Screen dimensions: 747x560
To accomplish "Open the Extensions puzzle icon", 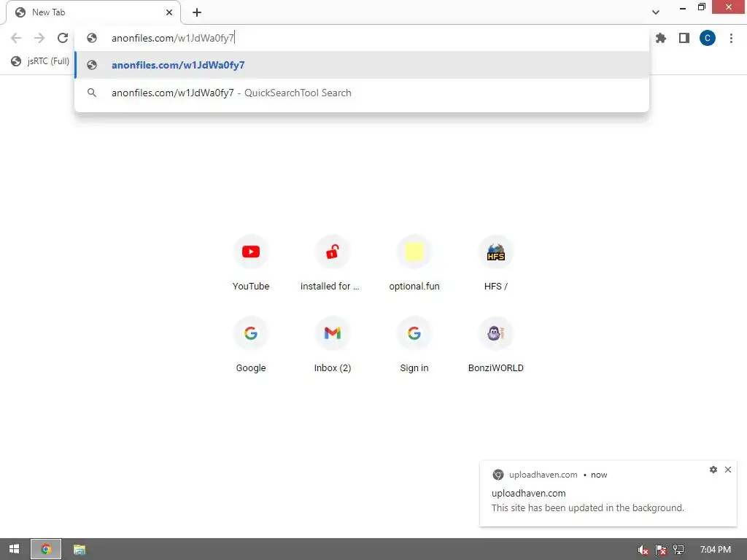I will (661, 38).
